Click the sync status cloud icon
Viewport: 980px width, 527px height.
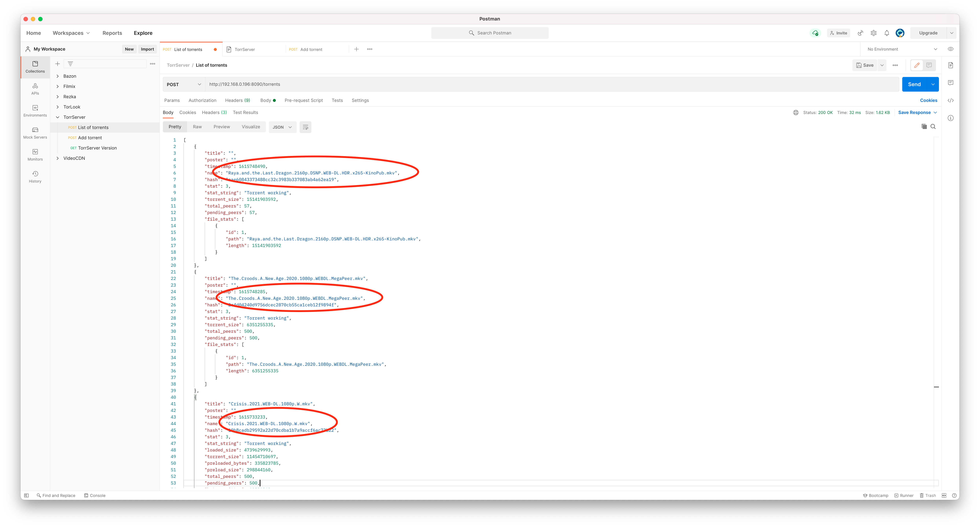tap(815, 33)
